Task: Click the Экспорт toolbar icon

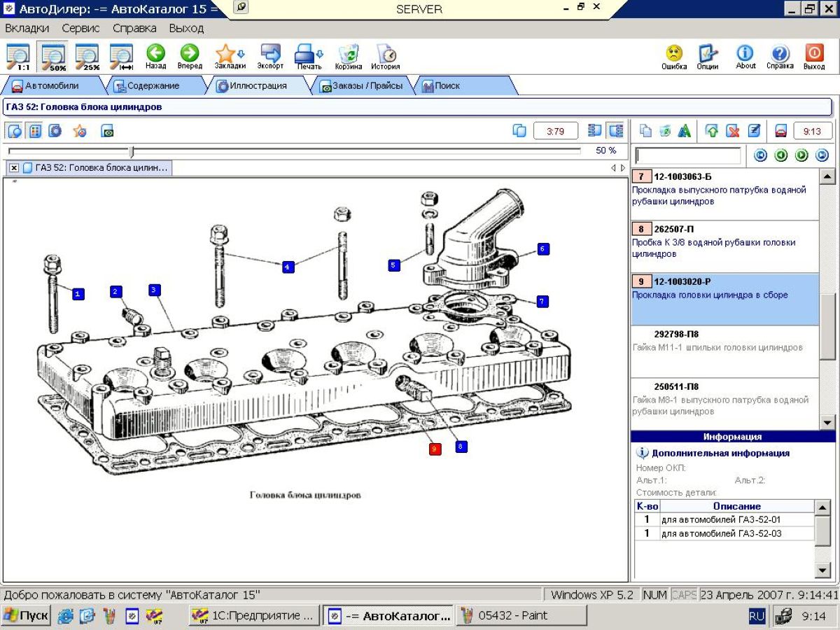Action: (x=270, y=57)
